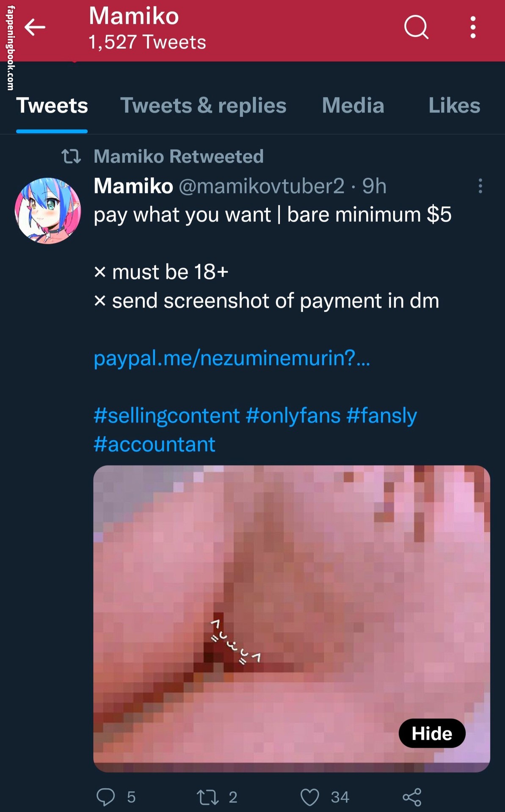Share the tweet via the share icon
The width and height of the screenshot is (505, 812).
tap(412, 797)
